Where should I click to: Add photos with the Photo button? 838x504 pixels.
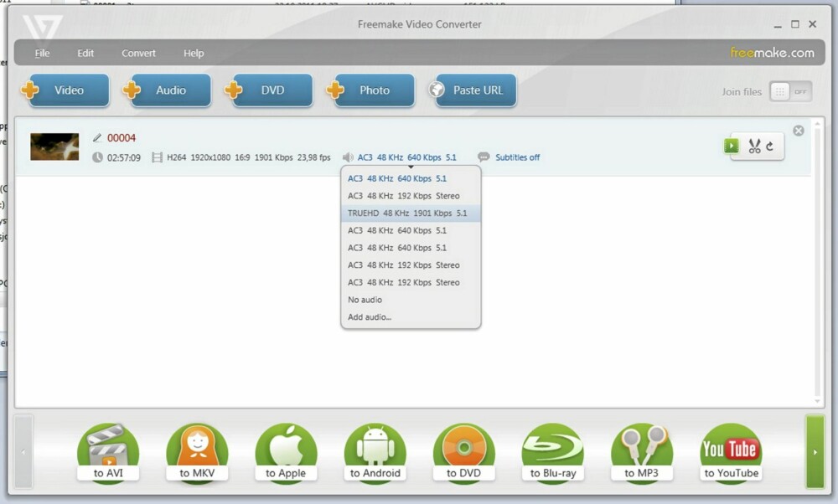click(x=370, y=90)
